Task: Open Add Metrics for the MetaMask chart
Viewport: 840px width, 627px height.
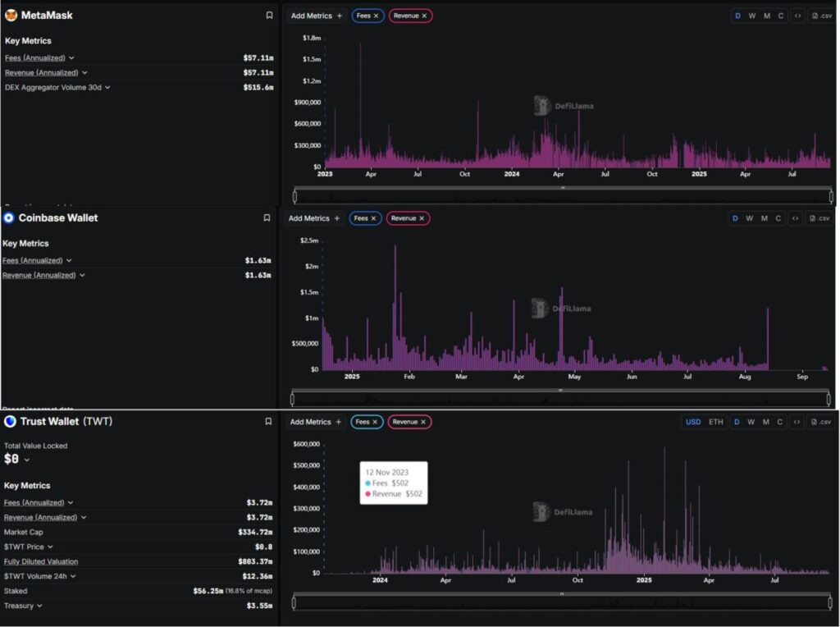Action: 314,15
